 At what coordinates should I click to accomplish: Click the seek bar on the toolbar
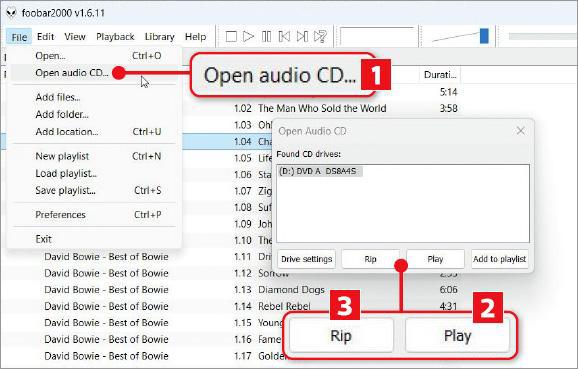click(543, 36)
